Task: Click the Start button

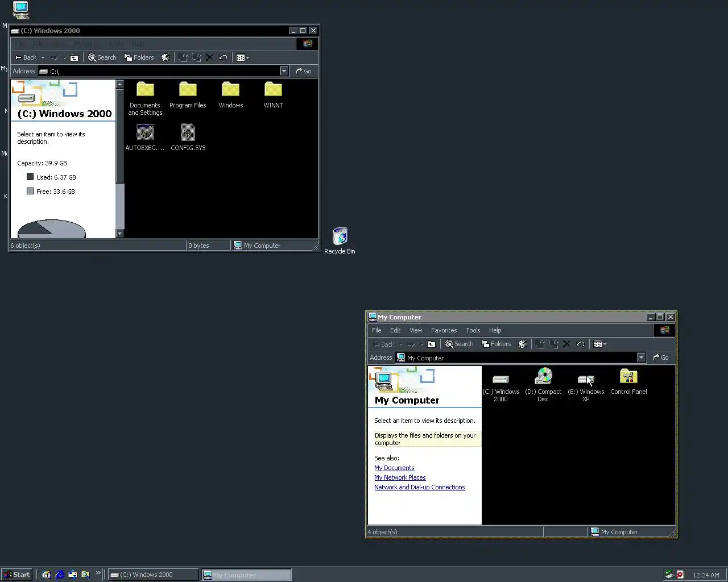Action: click(16, 575)
